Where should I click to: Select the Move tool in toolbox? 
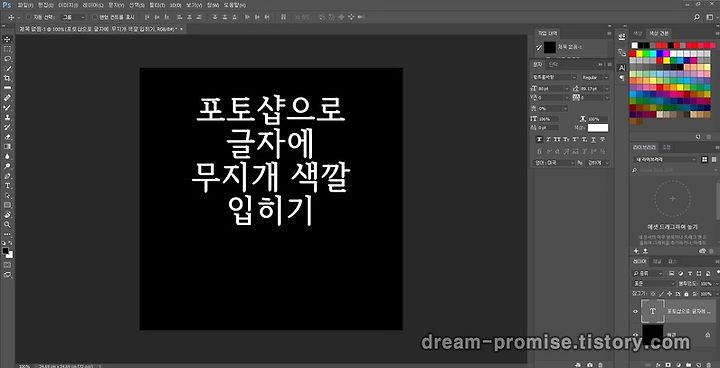click(7, 40)
